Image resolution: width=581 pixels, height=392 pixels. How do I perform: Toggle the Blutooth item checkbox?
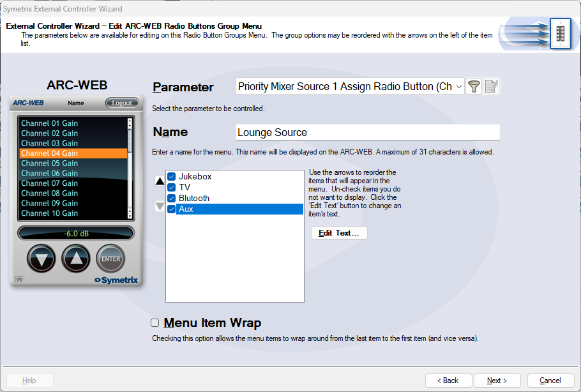click(171, 199)
